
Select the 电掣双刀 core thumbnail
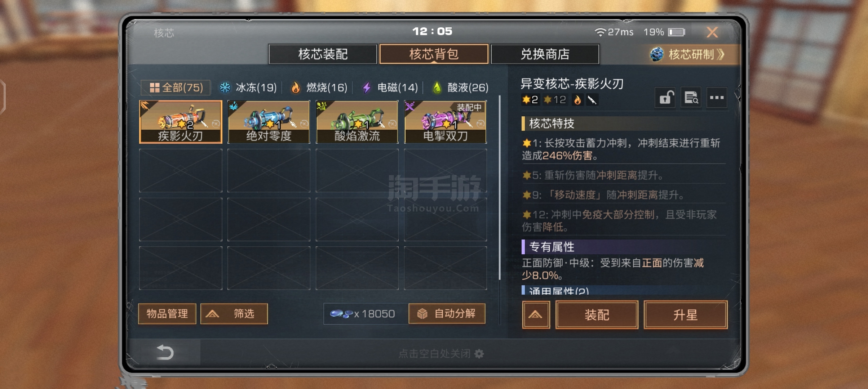[x=445, y=122]
